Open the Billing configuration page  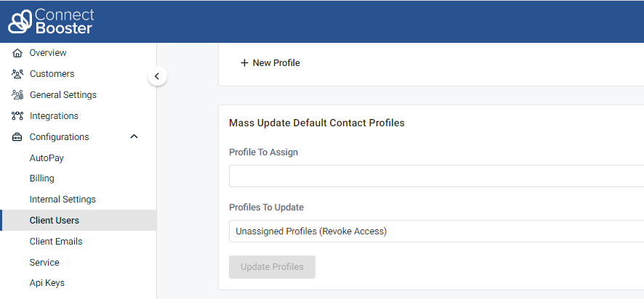pos(41,179)
